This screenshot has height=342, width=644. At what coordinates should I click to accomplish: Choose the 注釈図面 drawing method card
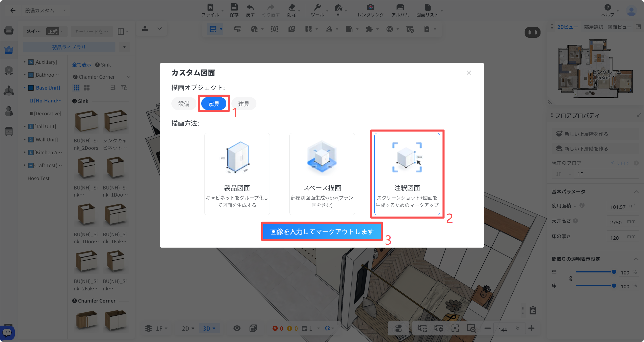point(407,174)
